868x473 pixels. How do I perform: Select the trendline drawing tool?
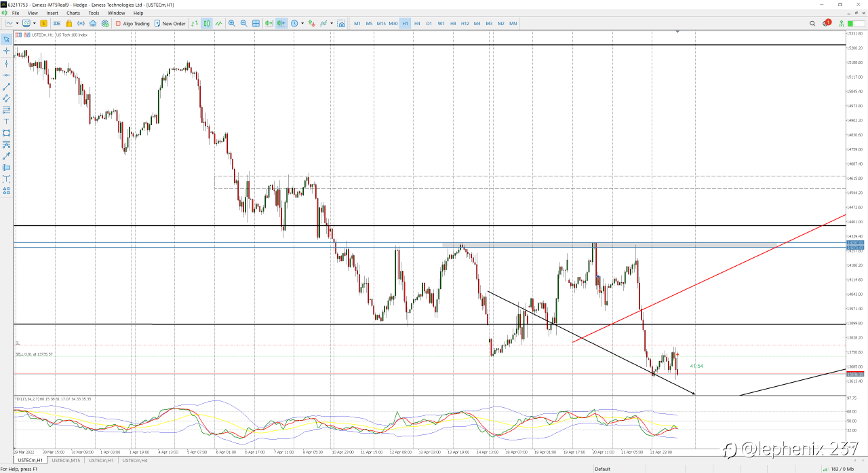(x=7, y=86)
